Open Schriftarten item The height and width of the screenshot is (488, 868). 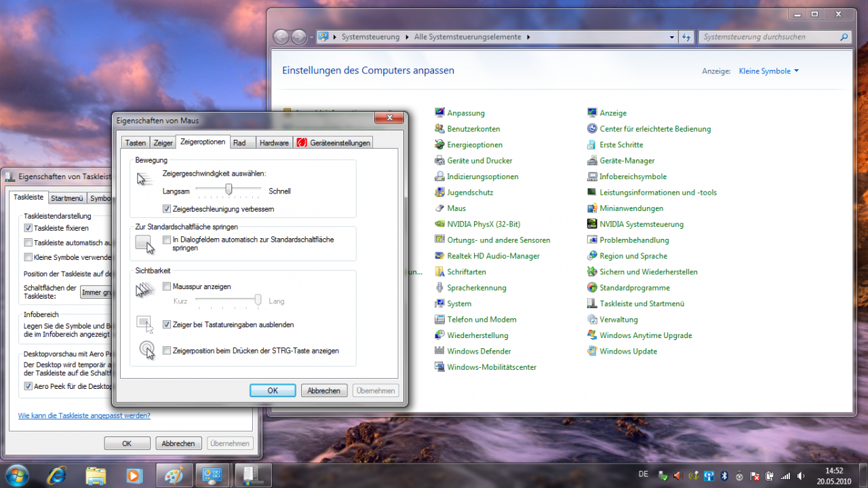point(460,271)
